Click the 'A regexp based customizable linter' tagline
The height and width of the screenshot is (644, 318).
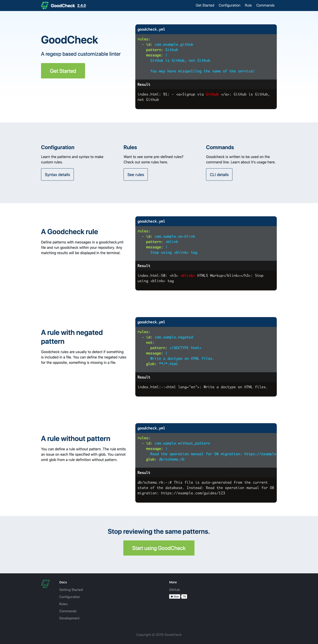point(81,54)
